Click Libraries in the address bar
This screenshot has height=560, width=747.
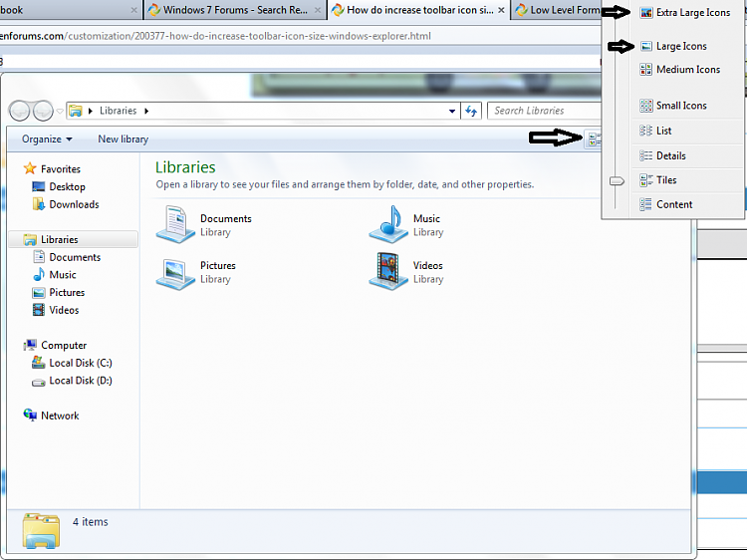[x=119, y=111]
